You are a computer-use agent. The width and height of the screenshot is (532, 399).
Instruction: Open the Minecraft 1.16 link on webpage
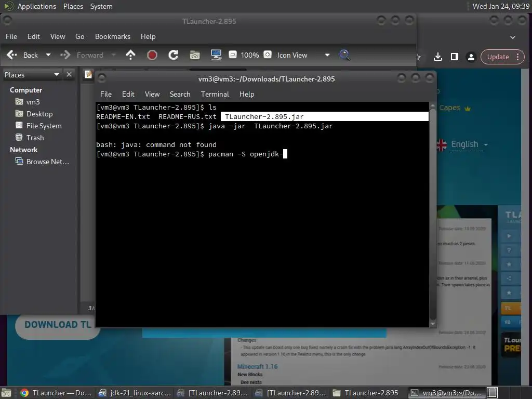(257, 366)
